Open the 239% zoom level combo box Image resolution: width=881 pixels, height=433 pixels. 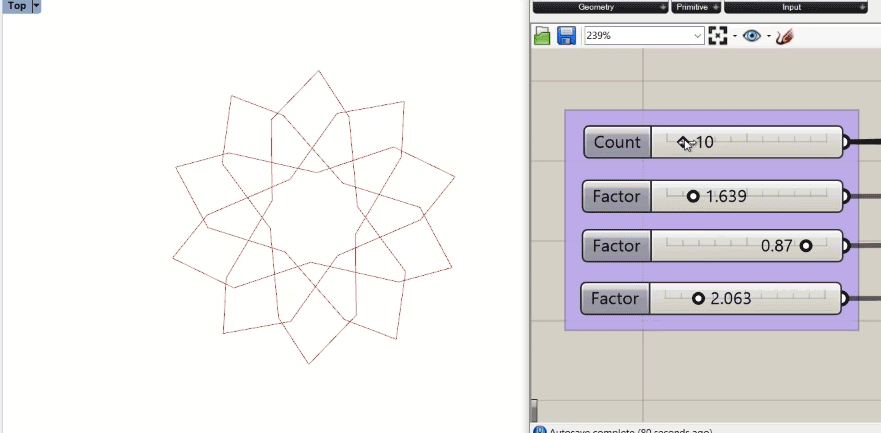click(x=644, y=35)
